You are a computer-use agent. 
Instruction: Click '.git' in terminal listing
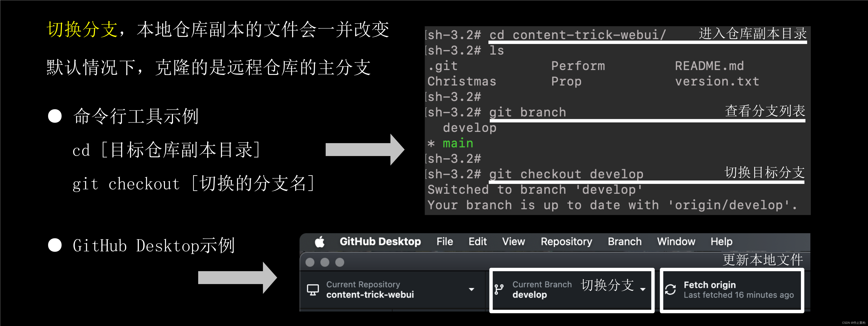tap(443, 66)
